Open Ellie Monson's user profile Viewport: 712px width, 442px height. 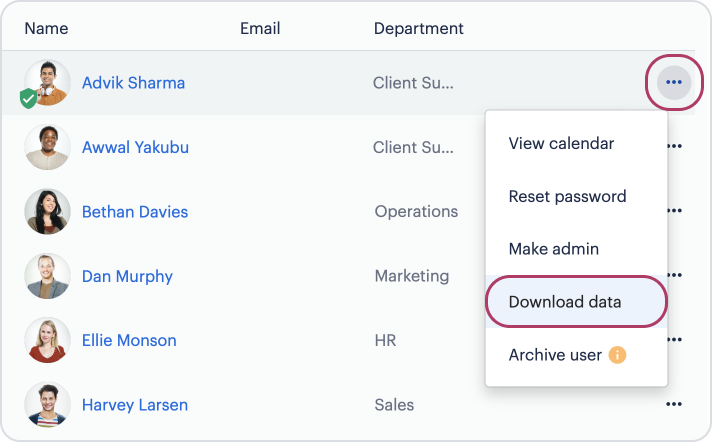(129, 340)
